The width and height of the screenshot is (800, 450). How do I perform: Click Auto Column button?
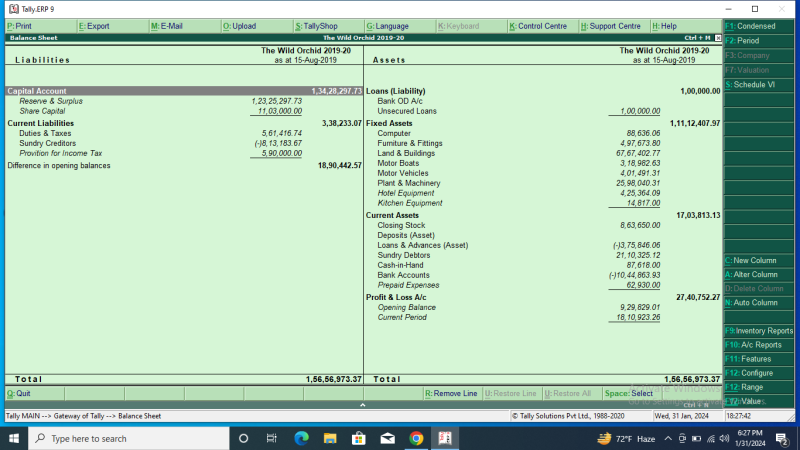[x=759, y=303]
